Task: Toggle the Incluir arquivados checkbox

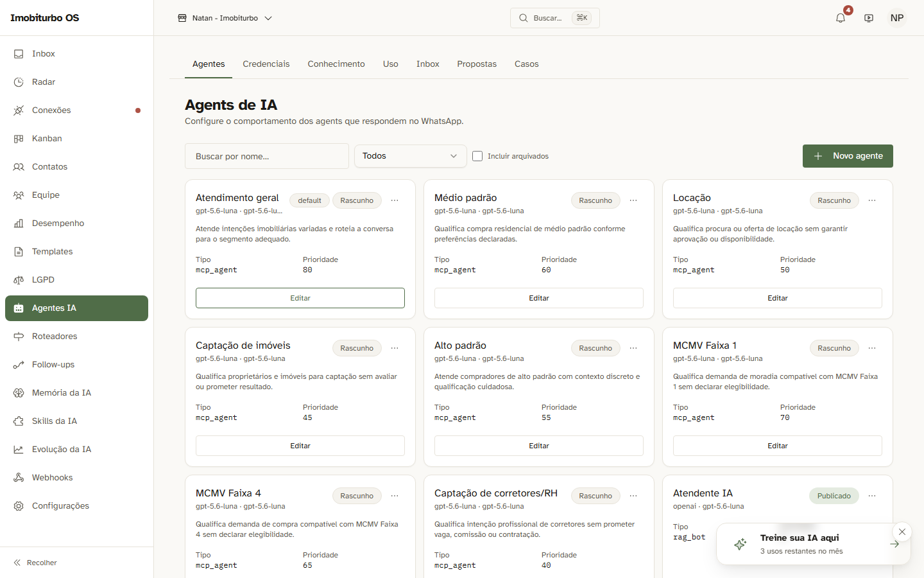Action: coord(477,156)
